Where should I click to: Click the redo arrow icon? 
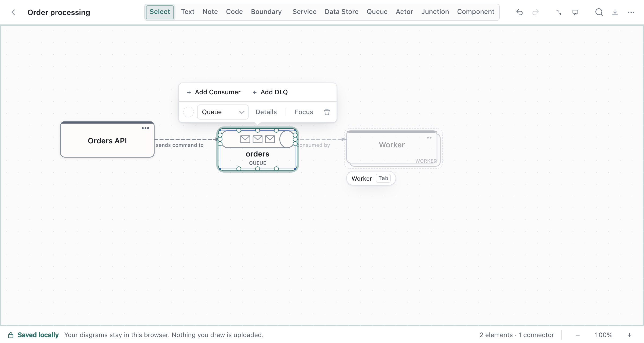[536, 12]
